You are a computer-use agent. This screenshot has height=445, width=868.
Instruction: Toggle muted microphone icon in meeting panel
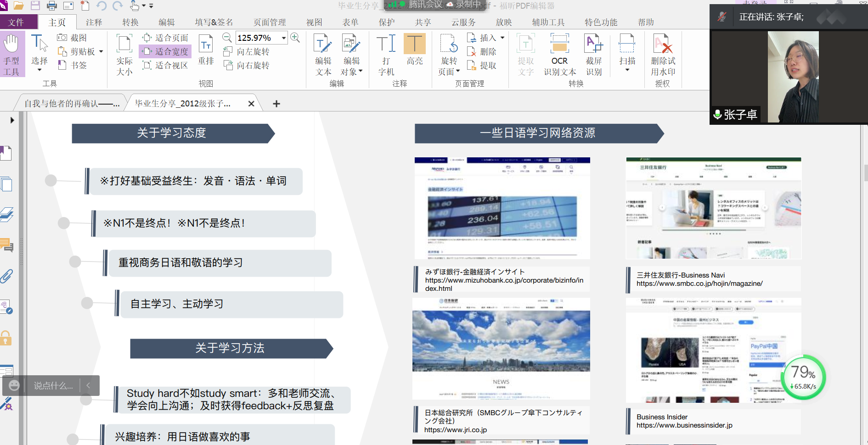coord(722,17)
